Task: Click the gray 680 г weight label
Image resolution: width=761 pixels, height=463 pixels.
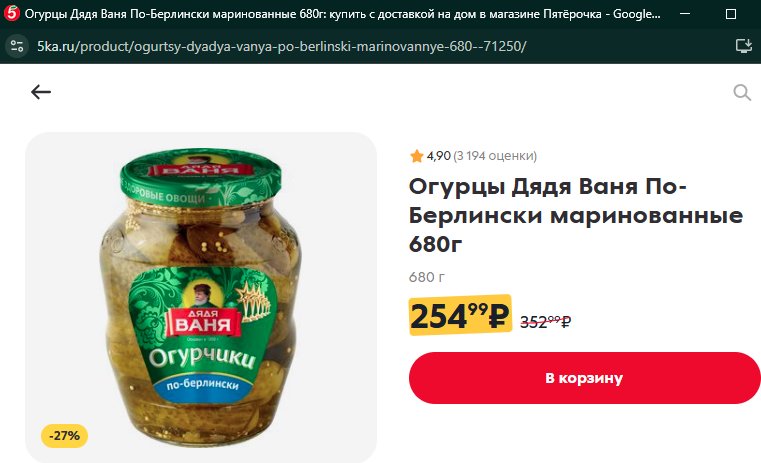Action: 427,277
